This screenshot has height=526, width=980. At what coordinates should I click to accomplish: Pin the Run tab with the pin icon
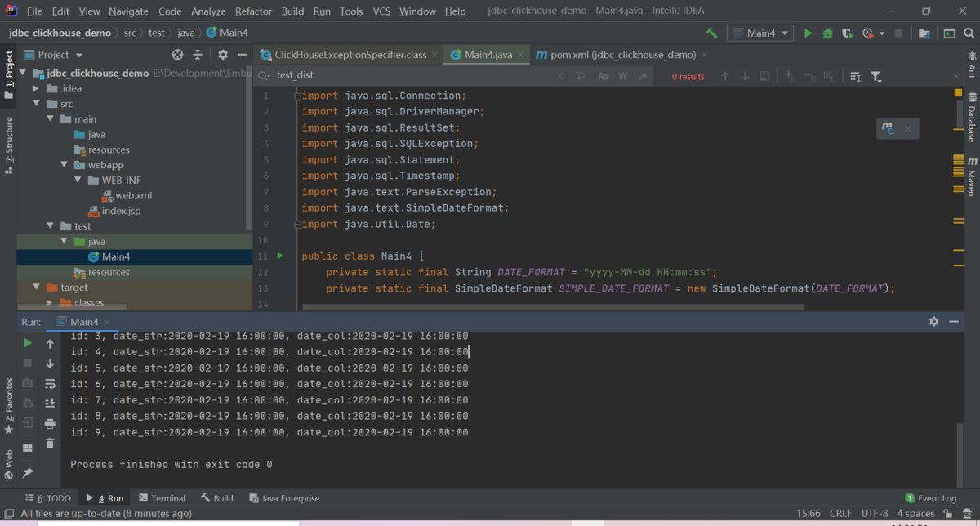click(x=28, y=473)
